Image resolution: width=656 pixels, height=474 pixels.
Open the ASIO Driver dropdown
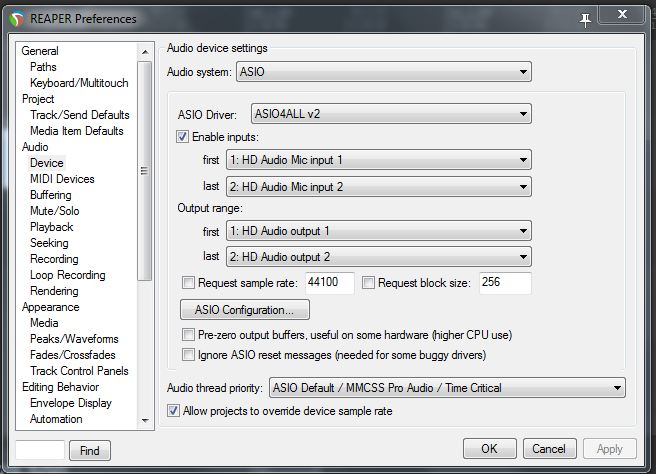pos(391,114)
